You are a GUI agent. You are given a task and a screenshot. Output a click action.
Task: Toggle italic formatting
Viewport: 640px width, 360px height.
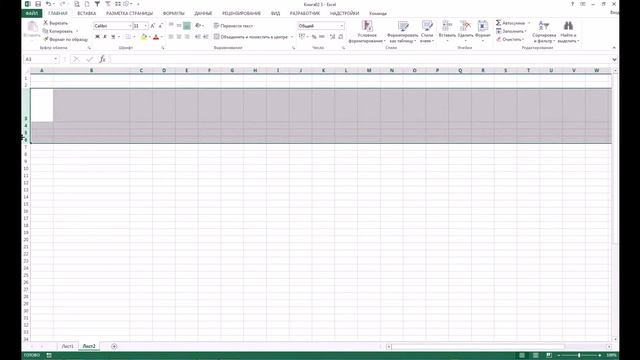pyautogui.click(x=105, y=37)
